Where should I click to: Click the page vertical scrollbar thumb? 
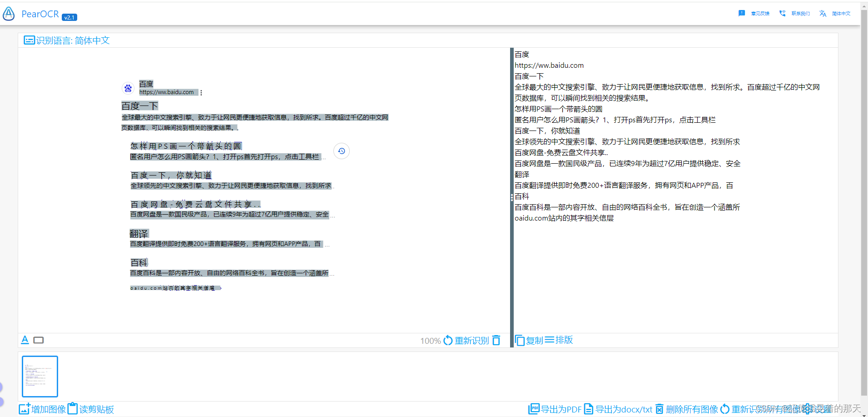pyautogui.click(x=864, y=202)
